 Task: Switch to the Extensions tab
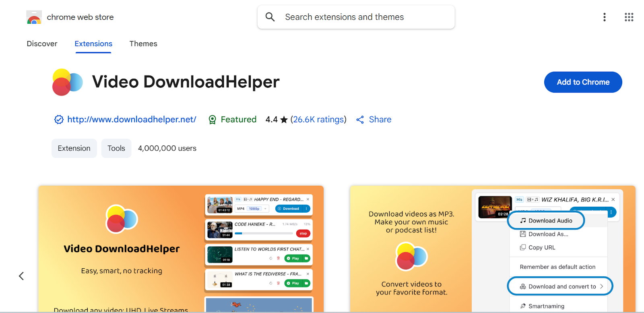(x=93, y=44)
